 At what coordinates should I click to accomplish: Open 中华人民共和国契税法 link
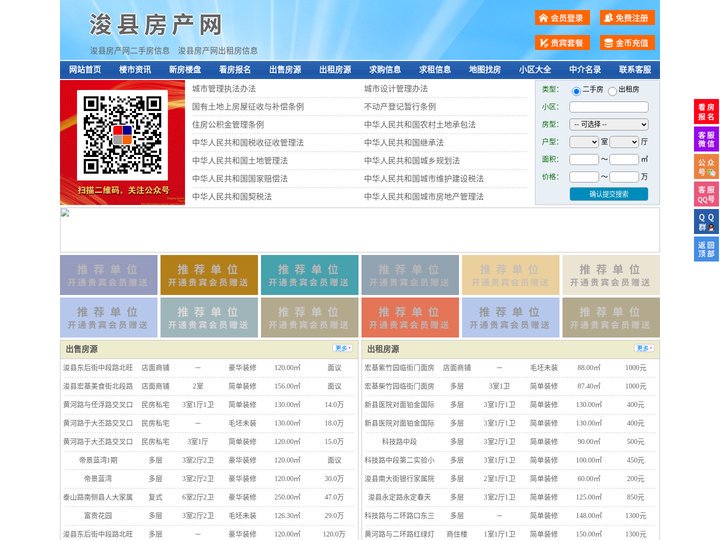tap(232, 197)
